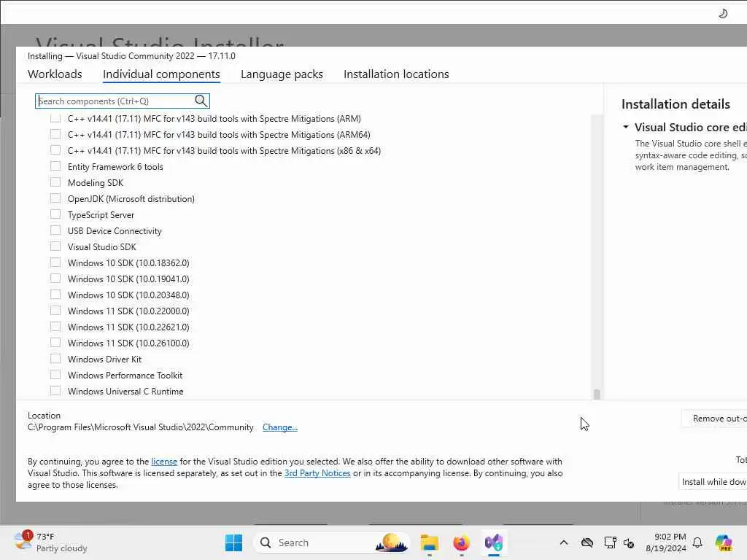Viewport: 747px width, 560px height.
Task: Click the cloud sync tray icon
Action: click(x=587, y=542)
